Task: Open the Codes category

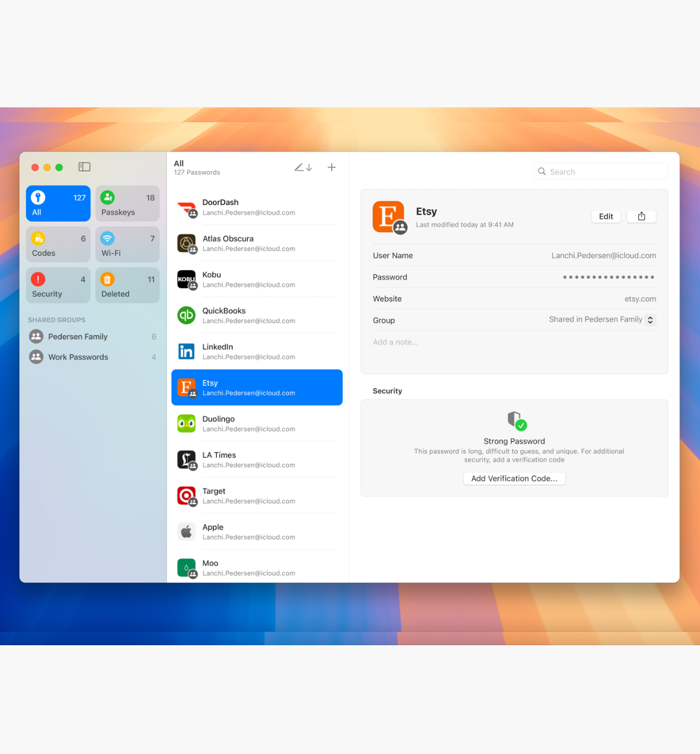Action: [x=58, y=245]
